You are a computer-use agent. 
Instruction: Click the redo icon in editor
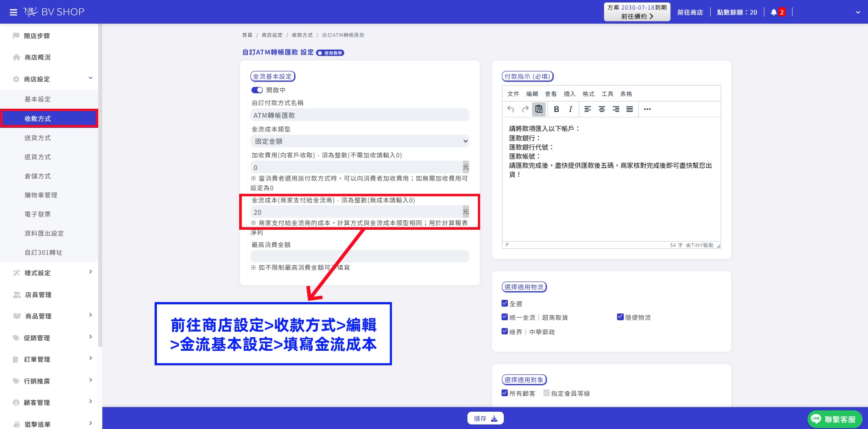tap(525, 109)
